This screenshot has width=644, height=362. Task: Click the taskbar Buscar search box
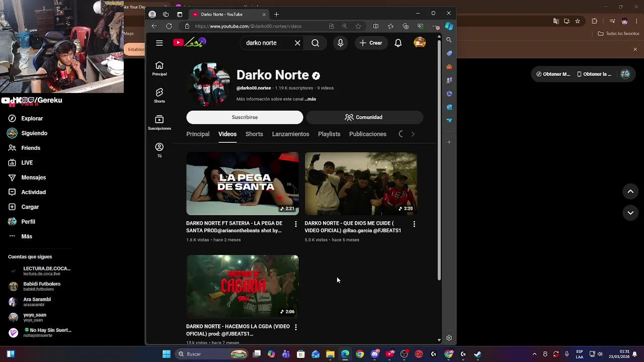pyautogui.click(x=212, y=354)
